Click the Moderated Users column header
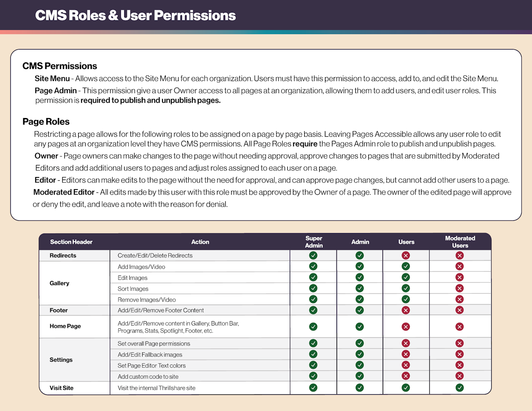This screenshot has height=411, width=532. click(460, 242)
